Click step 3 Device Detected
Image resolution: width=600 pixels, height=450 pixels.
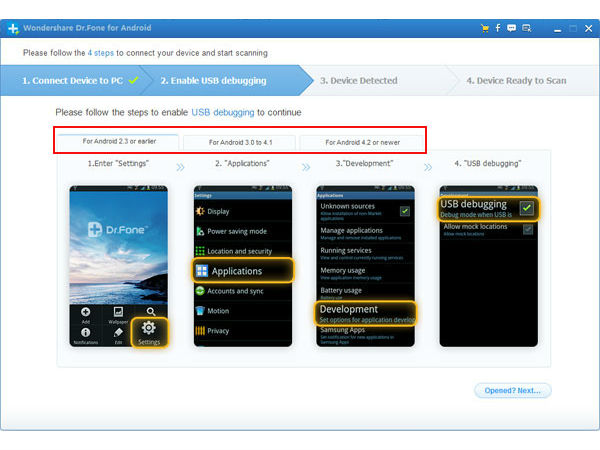point(359,81)
